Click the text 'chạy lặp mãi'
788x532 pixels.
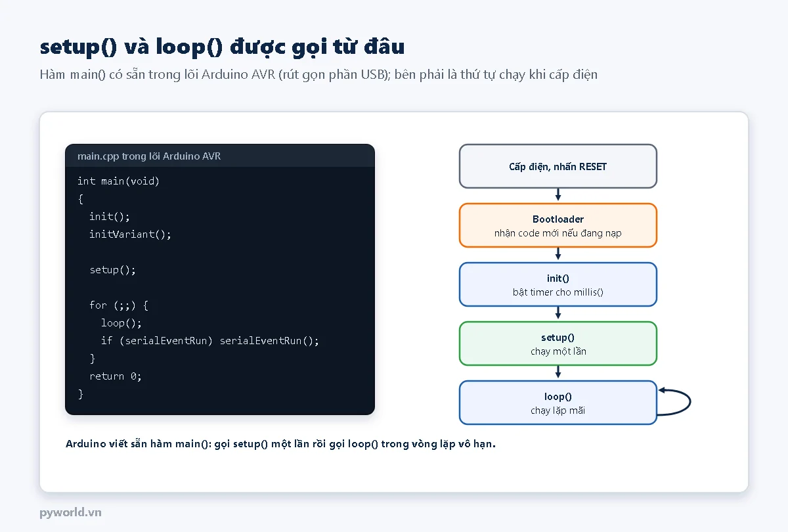558,410
